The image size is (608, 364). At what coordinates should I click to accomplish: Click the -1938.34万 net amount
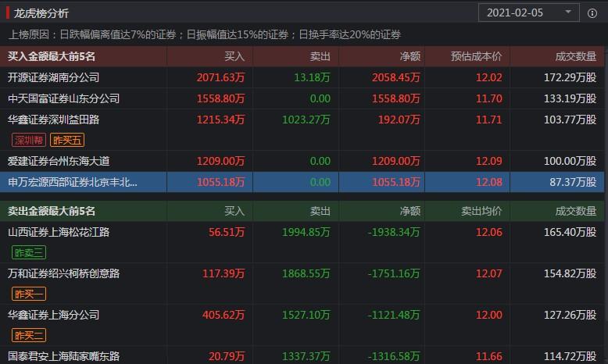pos(394,232)
